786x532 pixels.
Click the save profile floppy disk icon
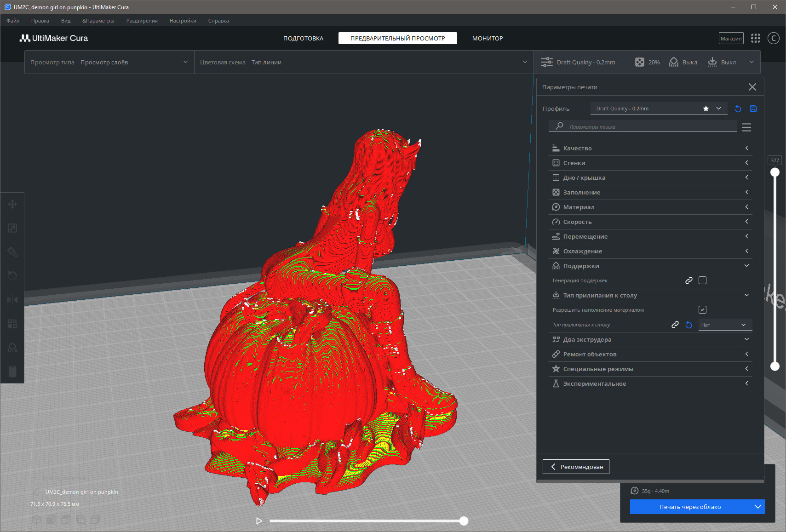click(x=753, y=109)
